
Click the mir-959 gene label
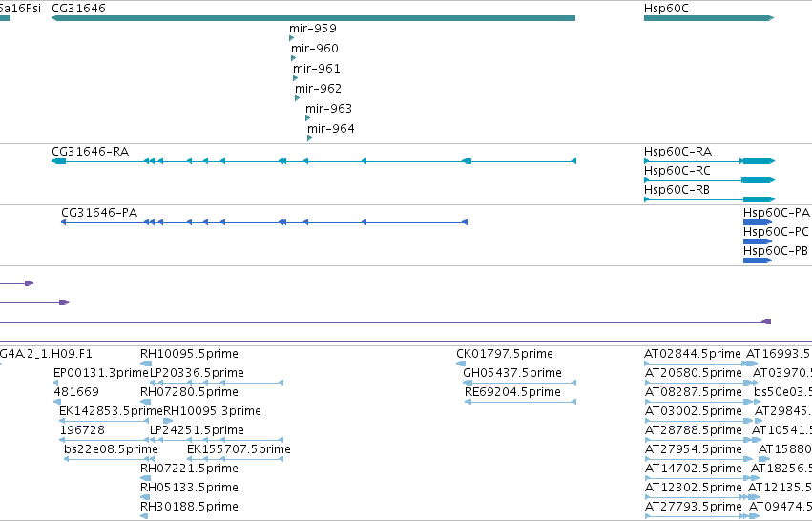(x=313, y=29)
